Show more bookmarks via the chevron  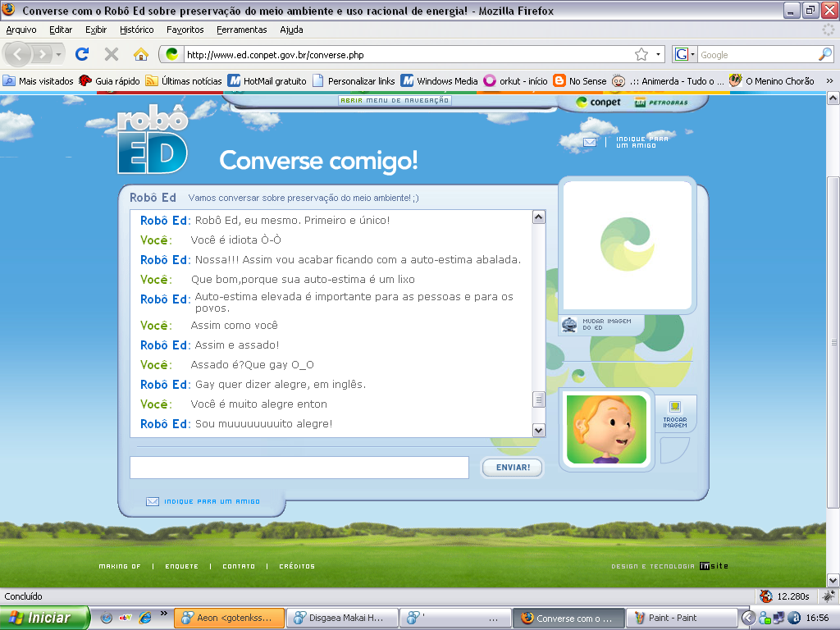pyautogui.click(x=830, y=81)
